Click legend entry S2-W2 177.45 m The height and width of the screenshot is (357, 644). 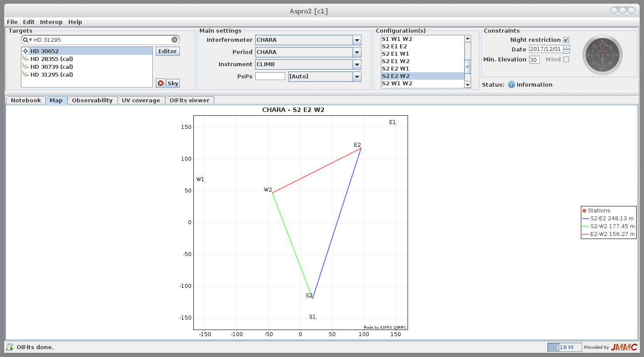pos(608,226)
